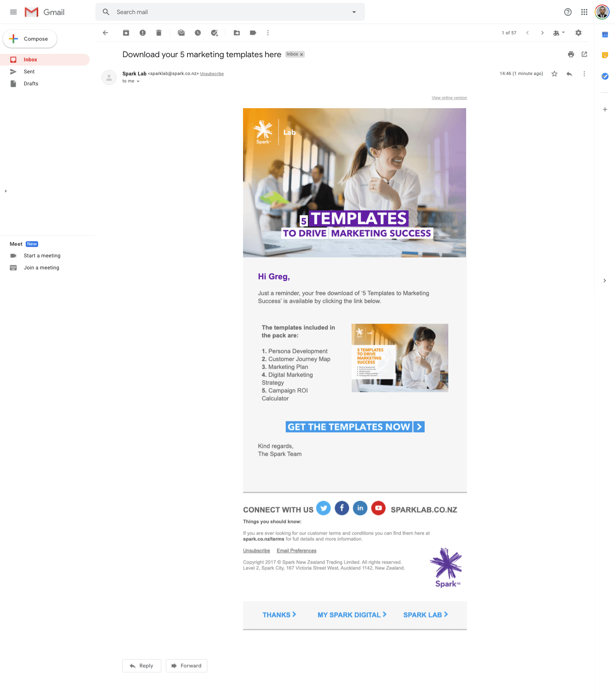The image size is (615, 700).
Task: Open email in new window
Action: pyautogui.click(x=584, y=54)
